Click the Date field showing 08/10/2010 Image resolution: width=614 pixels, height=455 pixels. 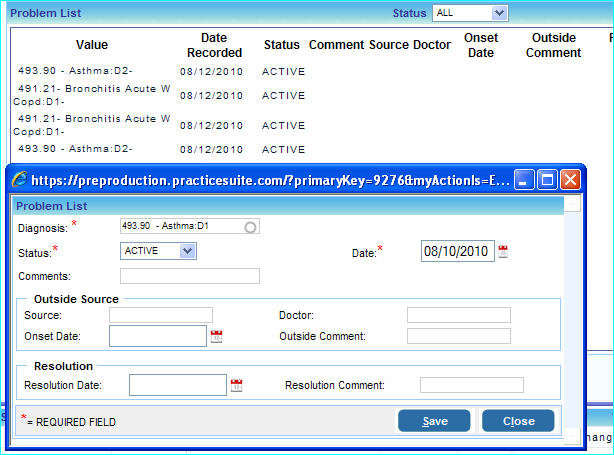coord(457,251)
